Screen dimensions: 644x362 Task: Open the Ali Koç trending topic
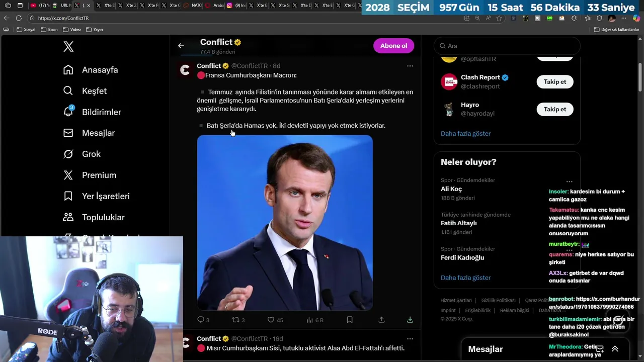[x=451, y=189]
